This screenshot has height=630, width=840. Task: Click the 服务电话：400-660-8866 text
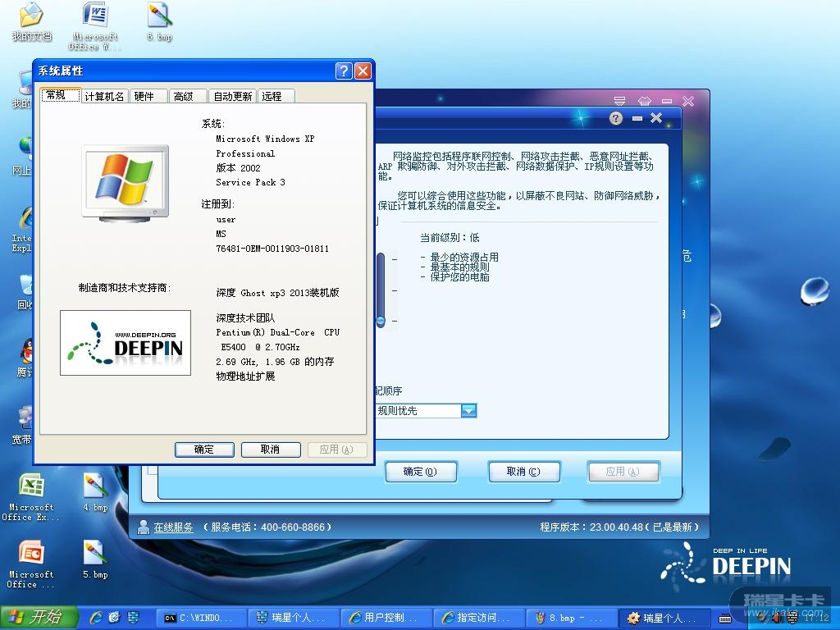pyautogui.click(x=268, y=527)
